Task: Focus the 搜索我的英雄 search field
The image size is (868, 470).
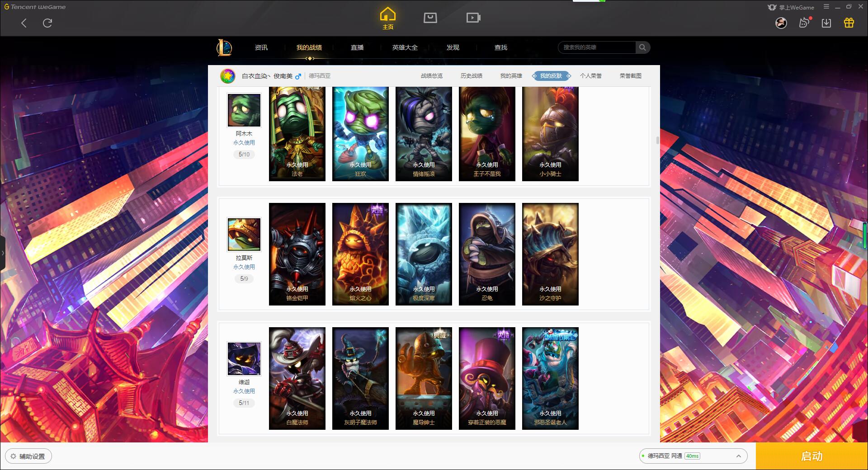Action: tap(597, 47)
